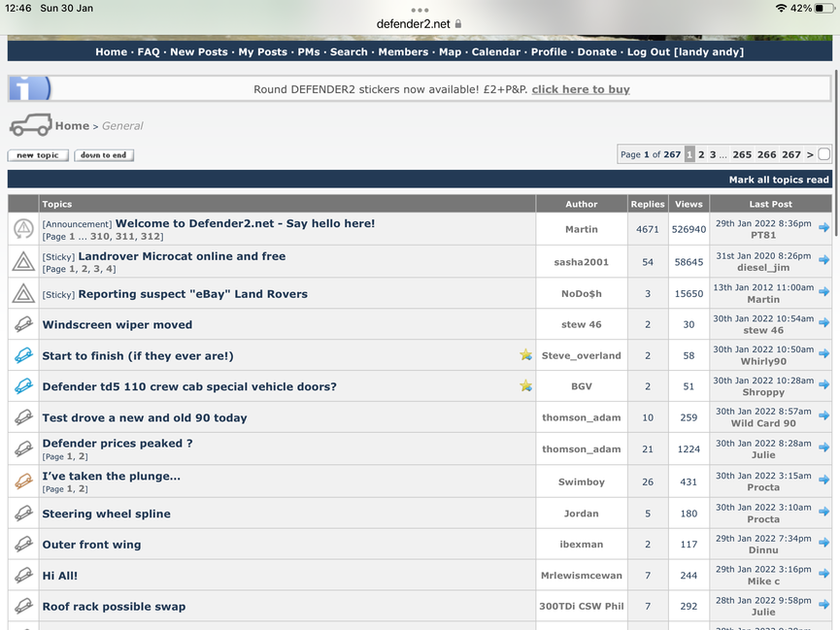Open PMs in the navigation bar
The height and width of the screenshot is (630, 840).
point(309,52)
